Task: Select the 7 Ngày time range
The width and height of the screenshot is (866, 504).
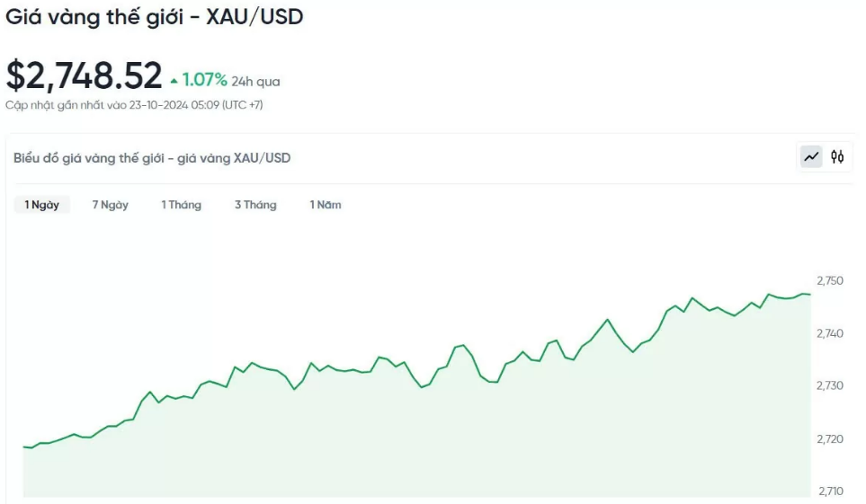Action: [x=110, y=205]
